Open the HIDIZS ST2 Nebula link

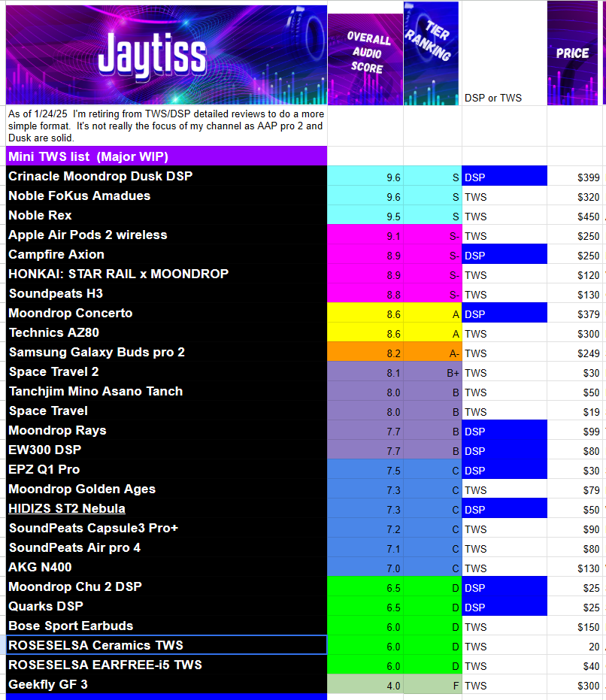coord(67,508)
